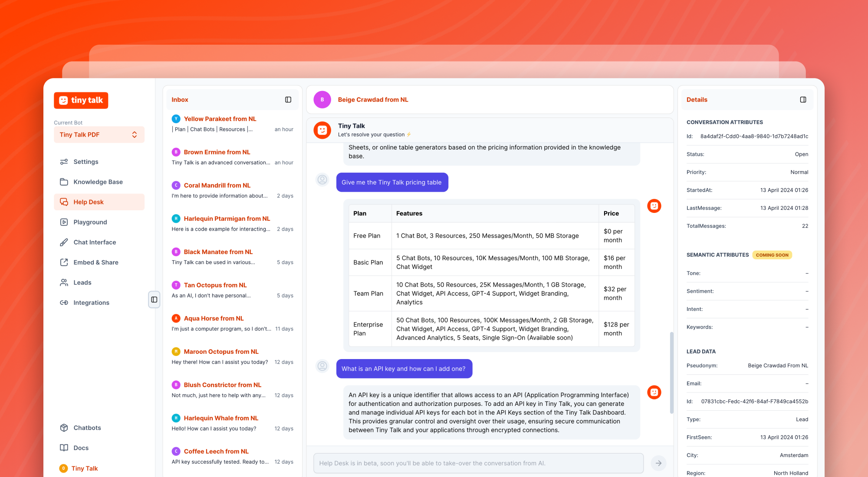Click Yellow Parakeet avatar icon
The width and height of the screenshot is (868, 477).
176,119
